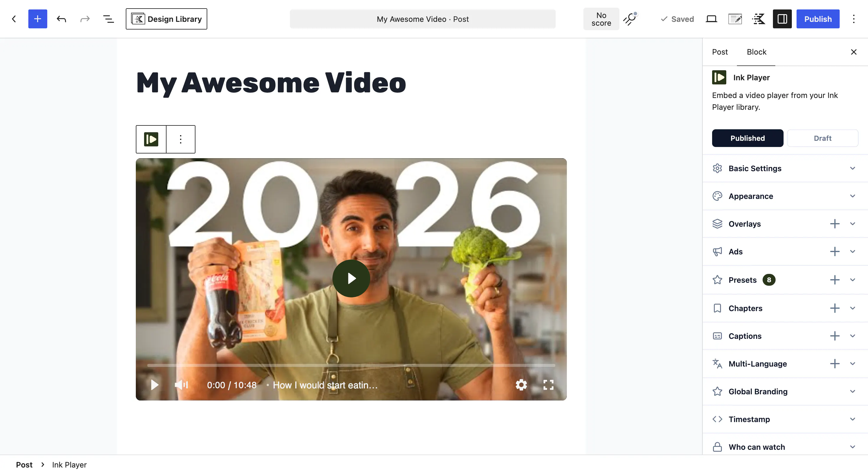Image resolution: width=868 pixels, height=474 pixels.
Task: Expand the Ads section chevron
Action: [x=853, y=251]
